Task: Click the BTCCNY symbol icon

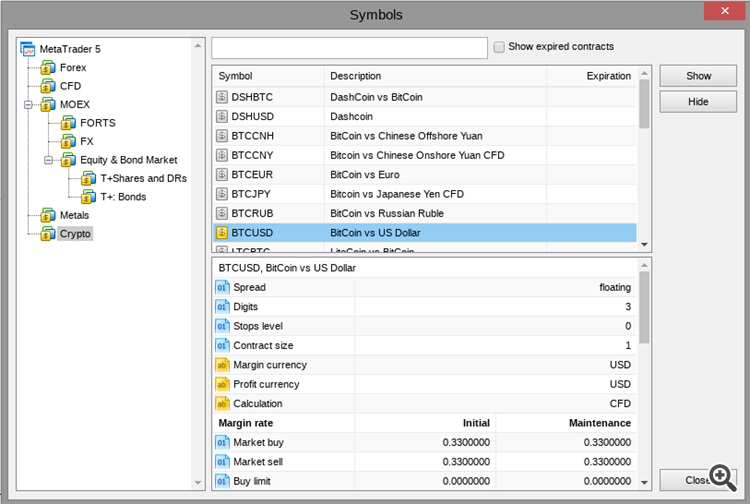Action: pyautogui.click(x=221, y=155)
